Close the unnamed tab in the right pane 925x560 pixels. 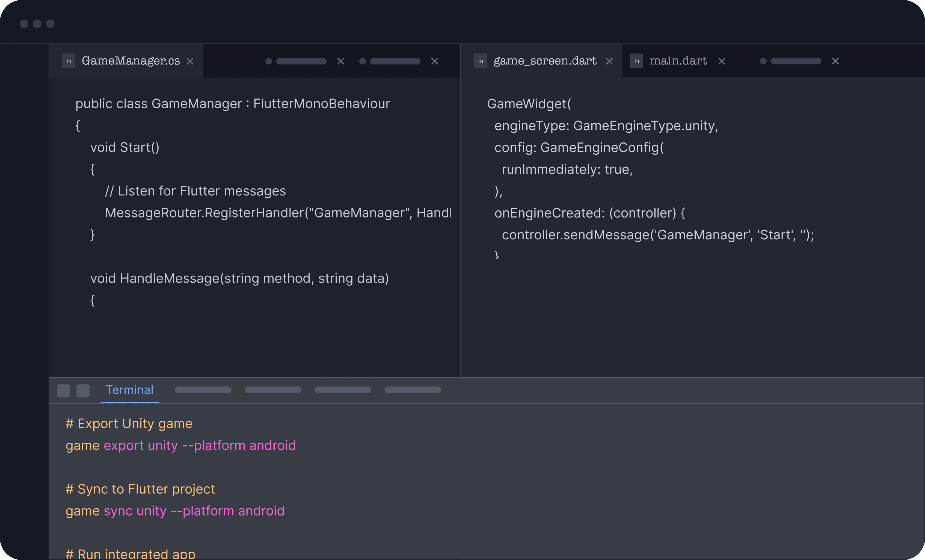(x=835, y=61)
